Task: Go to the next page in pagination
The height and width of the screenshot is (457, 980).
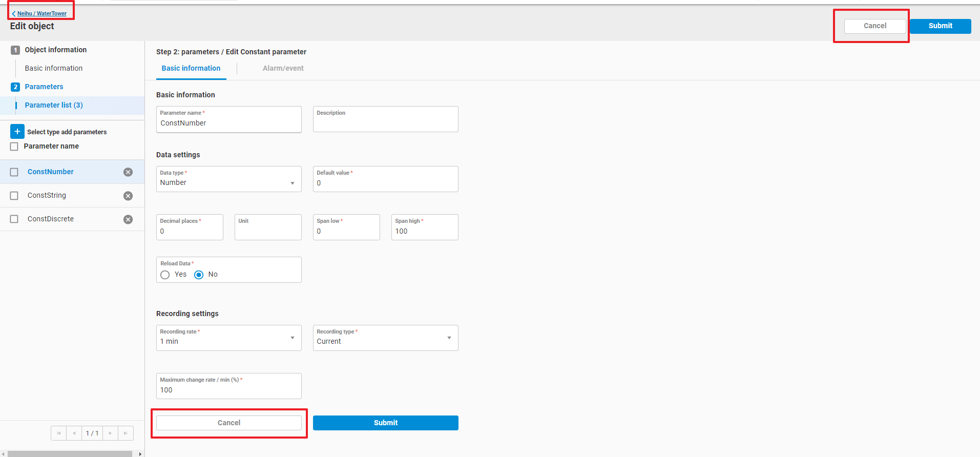Action: [110, 433]
